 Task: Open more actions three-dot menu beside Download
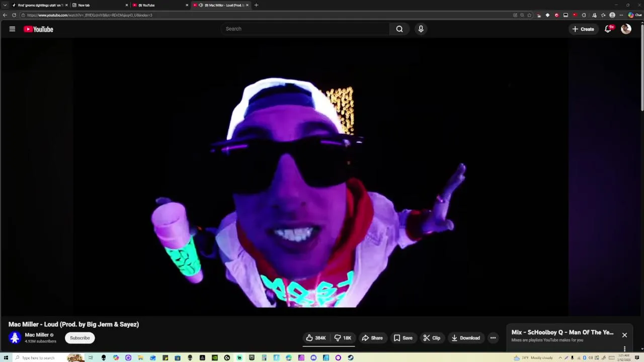pyautogui.click(x=493, y=338)
